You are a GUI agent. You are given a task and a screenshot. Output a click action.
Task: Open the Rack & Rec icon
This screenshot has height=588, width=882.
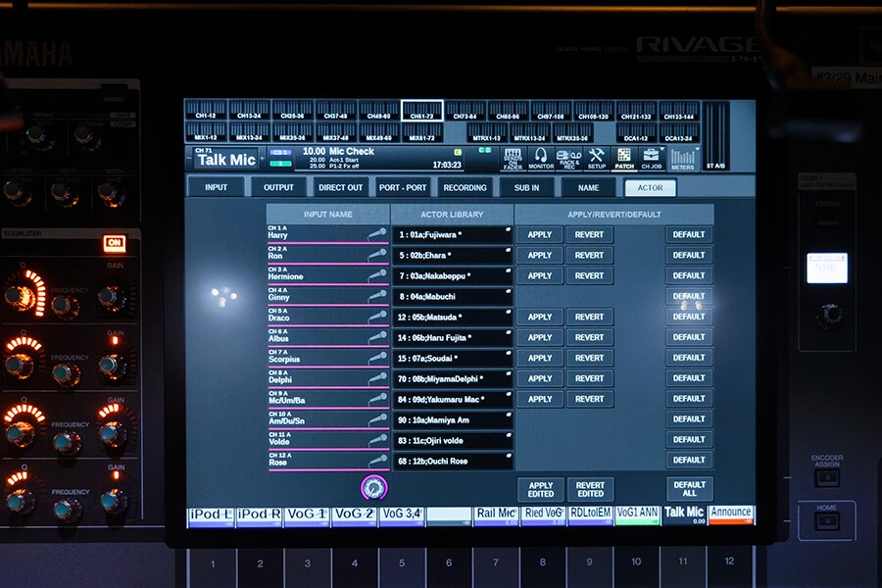[x=568, y=159]
